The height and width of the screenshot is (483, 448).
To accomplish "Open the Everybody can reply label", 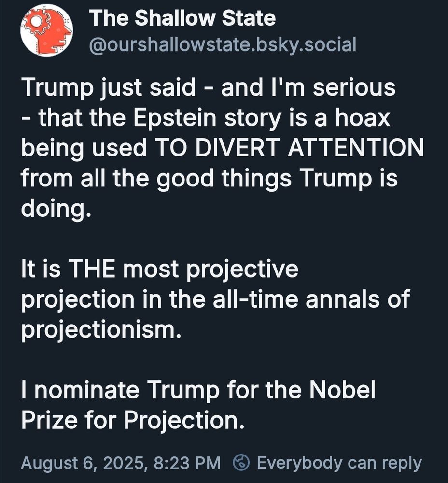I will [339, 463].
